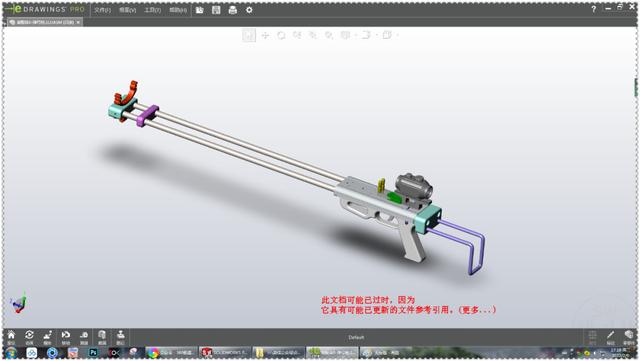Click the Home reset view icon
This screenshot has height=361, width=640.
11,337
